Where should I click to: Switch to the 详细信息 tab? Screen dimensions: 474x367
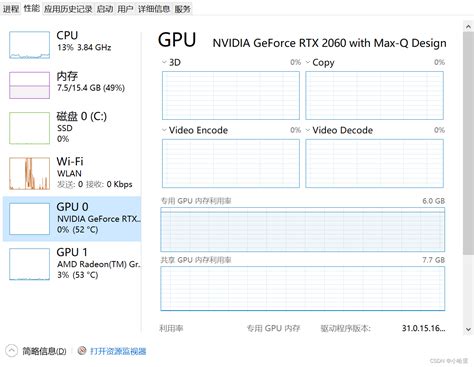pyautogui.click(x=154, y=9)
